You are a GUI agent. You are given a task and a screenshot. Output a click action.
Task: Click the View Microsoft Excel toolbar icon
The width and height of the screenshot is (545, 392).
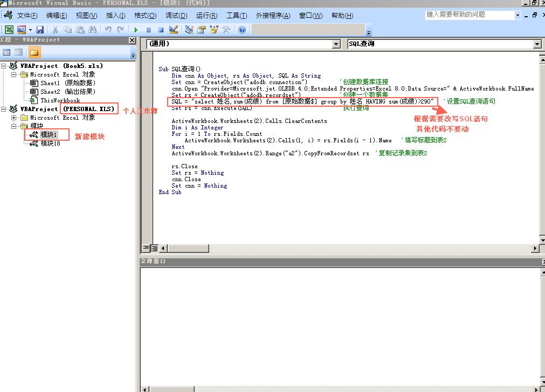pos(9,30)
